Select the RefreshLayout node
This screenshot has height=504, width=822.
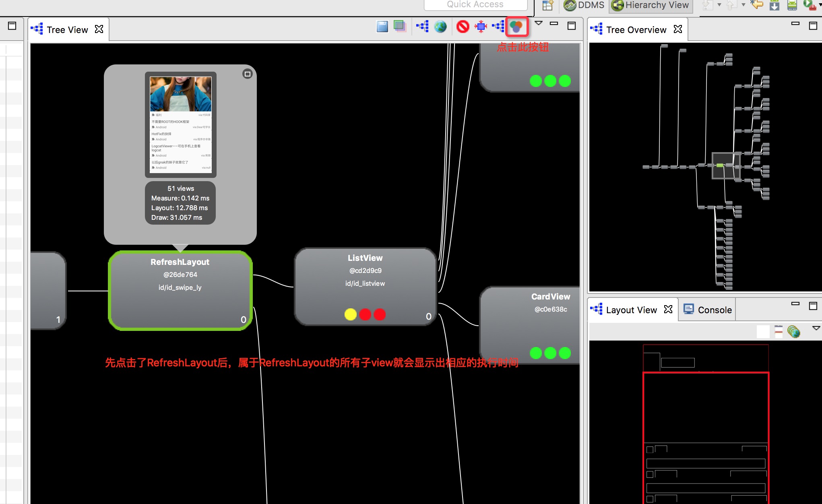tap(180, 290)
